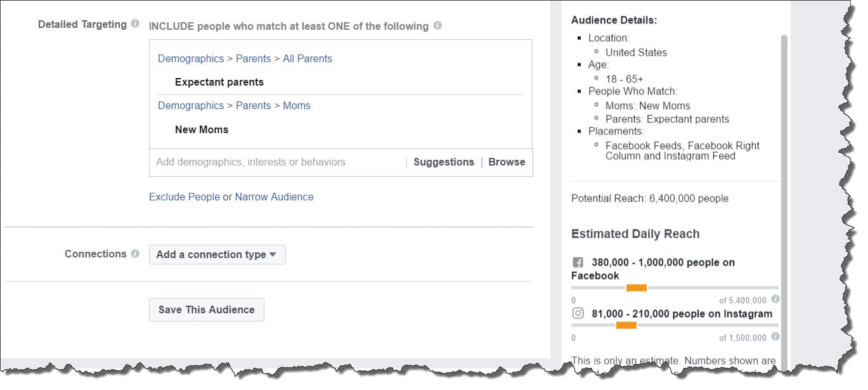
Task: Click Narrow Audience link
Action: click(x=274, y=197)
